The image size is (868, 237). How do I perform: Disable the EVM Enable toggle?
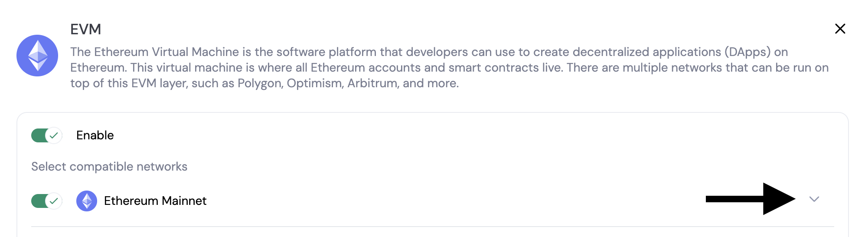pos(47,135)
